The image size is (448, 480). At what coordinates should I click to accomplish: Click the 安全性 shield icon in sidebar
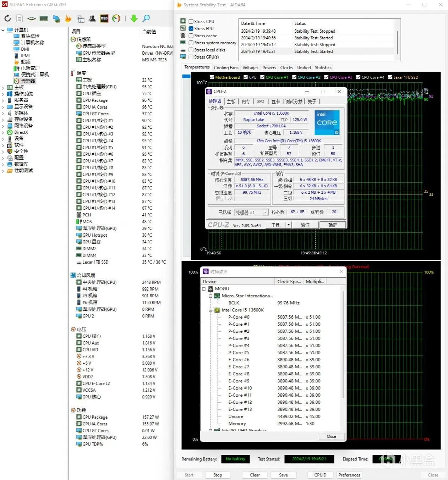(x=10, y=151)
